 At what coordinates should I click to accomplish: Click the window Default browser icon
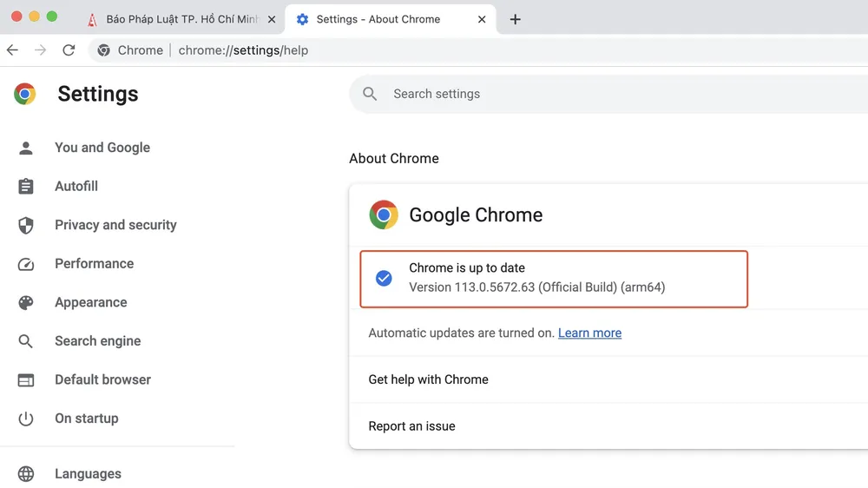[25, 380]
